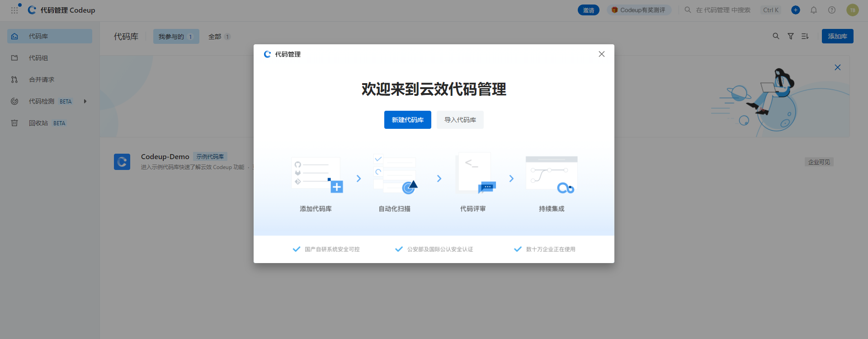Click 合并请求 merge icon
The width and height of the screenshot is (868, 339).
pos(14,80)
